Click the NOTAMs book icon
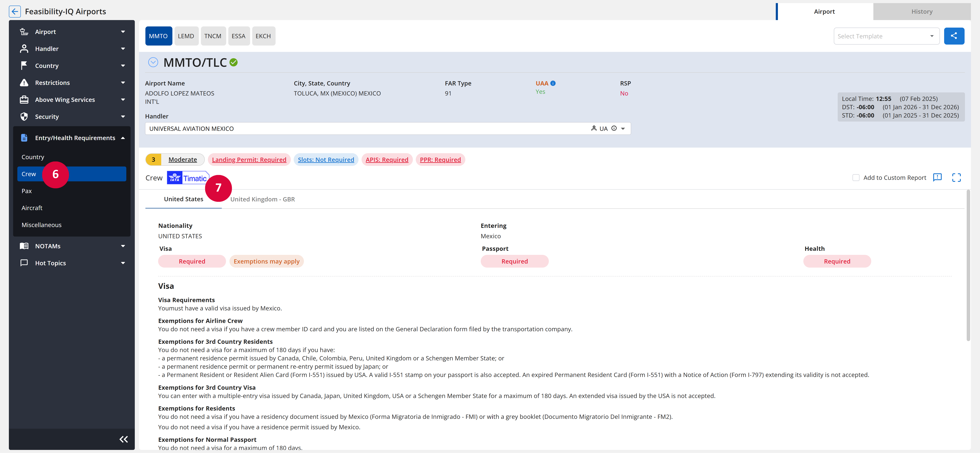The height and width of the screenshot is (453, 980). pyautogui.click(x=24, y=246)
